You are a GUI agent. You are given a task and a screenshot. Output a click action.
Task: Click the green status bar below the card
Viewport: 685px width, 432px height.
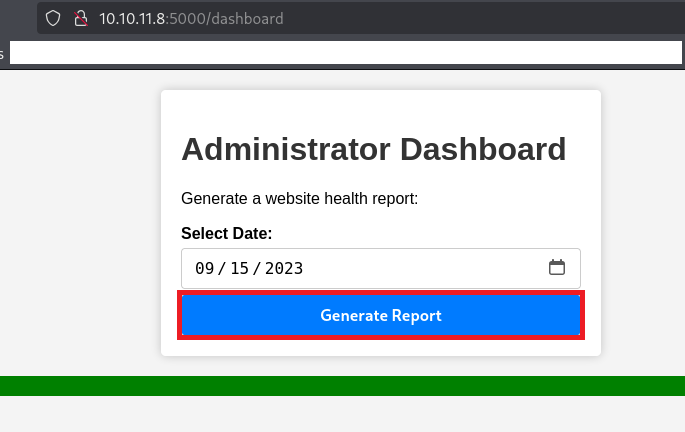coord(342,386)
